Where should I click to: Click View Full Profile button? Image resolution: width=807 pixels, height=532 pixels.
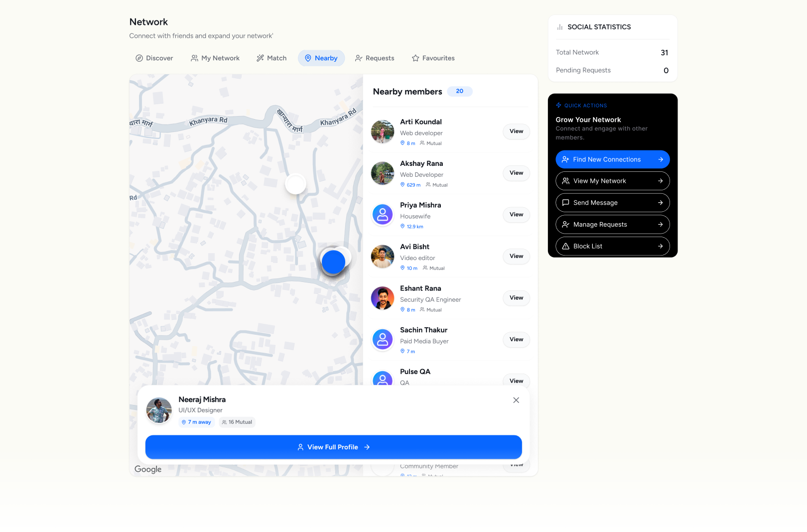[x=334, y=447]
